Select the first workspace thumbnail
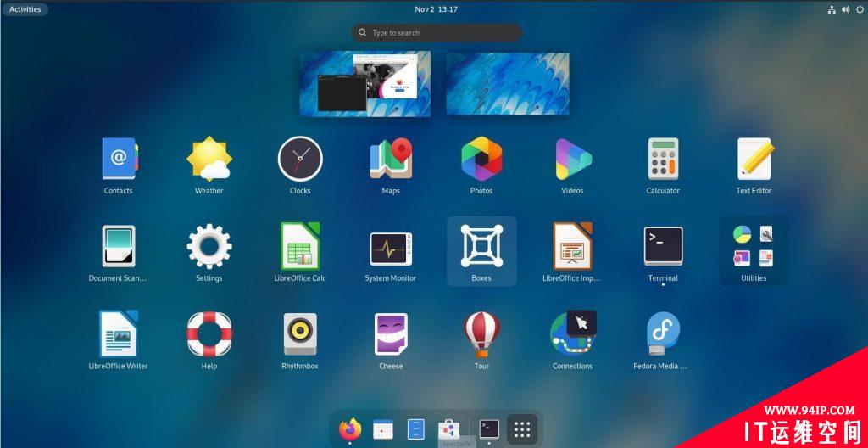The image size is (868, 448). coord(365,84)
